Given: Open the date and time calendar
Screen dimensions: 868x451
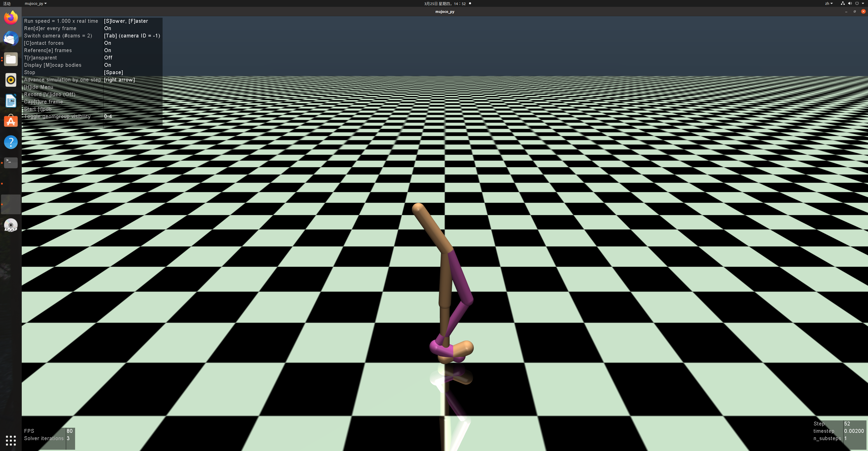Looking at the screenshot, I should tap(445, 3).
